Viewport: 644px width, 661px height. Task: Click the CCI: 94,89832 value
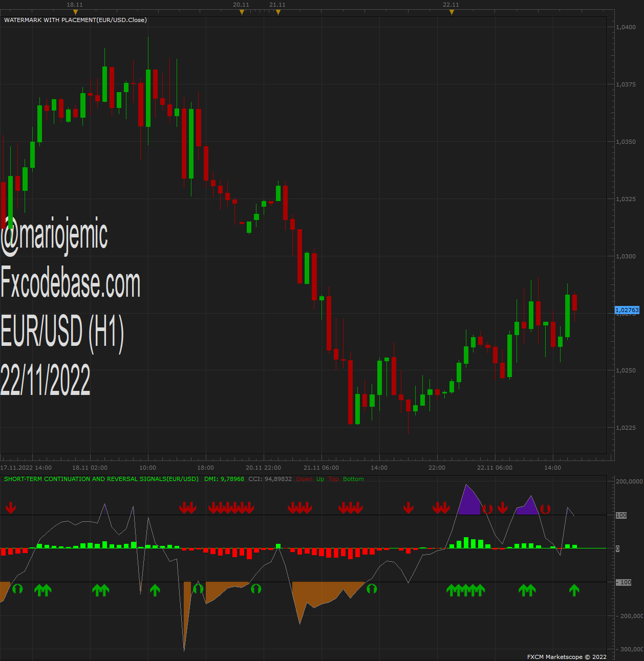click(270, 479)
